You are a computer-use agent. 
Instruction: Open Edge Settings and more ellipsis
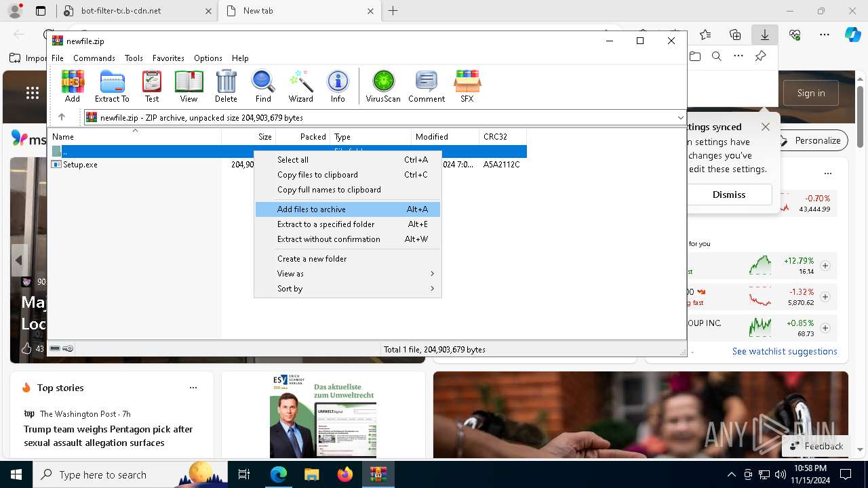point(825,35)
